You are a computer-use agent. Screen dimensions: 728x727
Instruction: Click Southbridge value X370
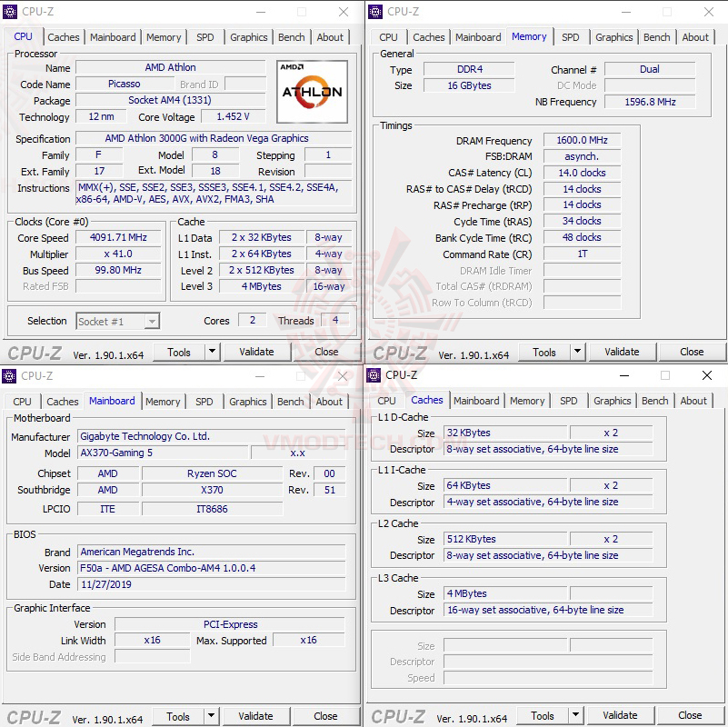212,490
